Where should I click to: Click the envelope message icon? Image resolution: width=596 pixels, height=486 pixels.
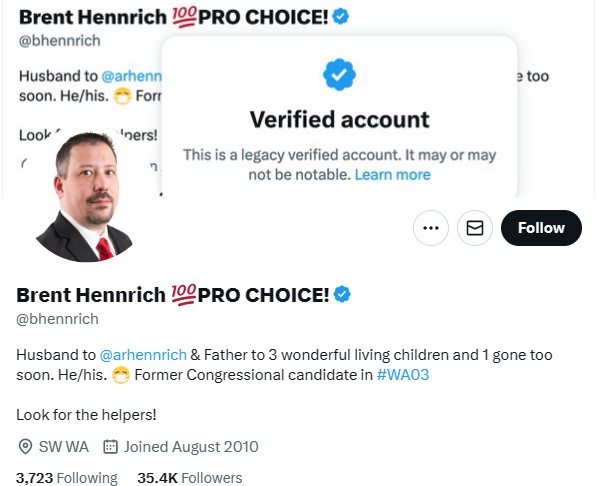pos(475,228)
